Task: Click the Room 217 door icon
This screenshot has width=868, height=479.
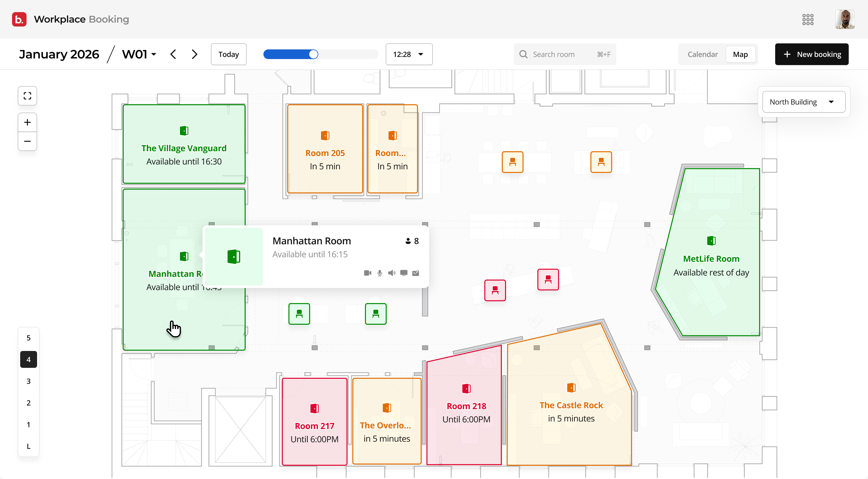Action: pyautogui.click(x=314, y=409)
